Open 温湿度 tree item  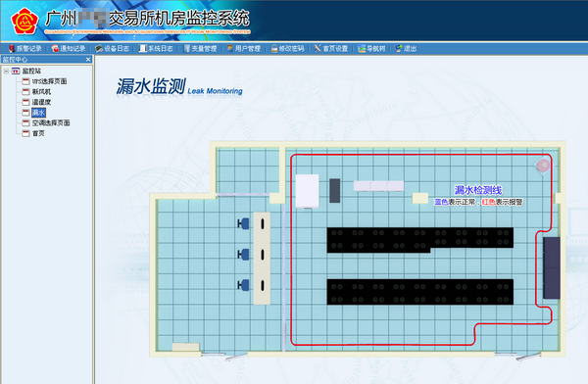click(41, 102)
